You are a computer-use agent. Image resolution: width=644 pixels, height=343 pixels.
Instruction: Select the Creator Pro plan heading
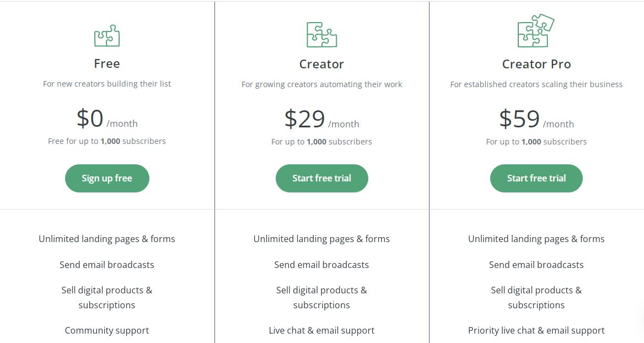click(x=536, y=64)
